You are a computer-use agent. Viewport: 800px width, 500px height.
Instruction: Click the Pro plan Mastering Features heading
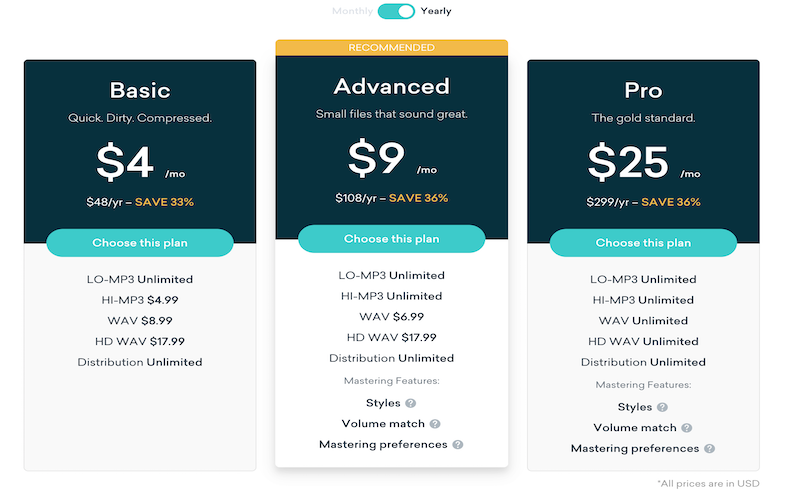point(643,385)
